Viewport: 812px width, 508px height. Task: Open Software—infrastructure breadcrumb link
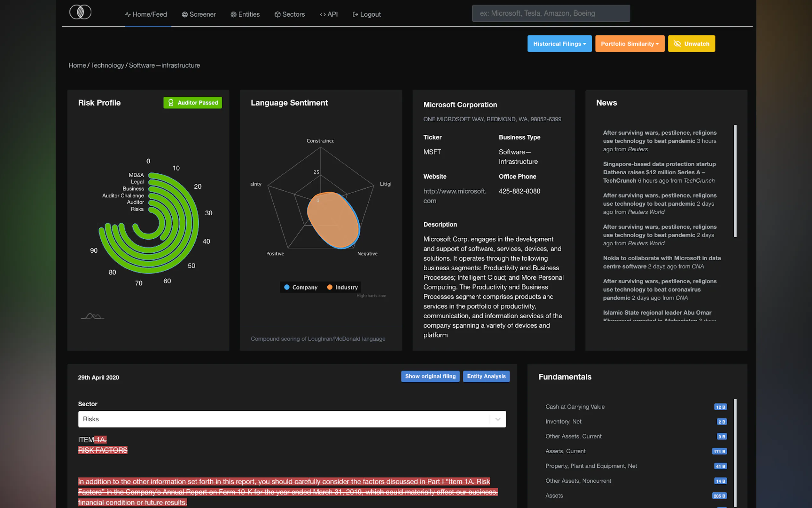tap(165, 65)
